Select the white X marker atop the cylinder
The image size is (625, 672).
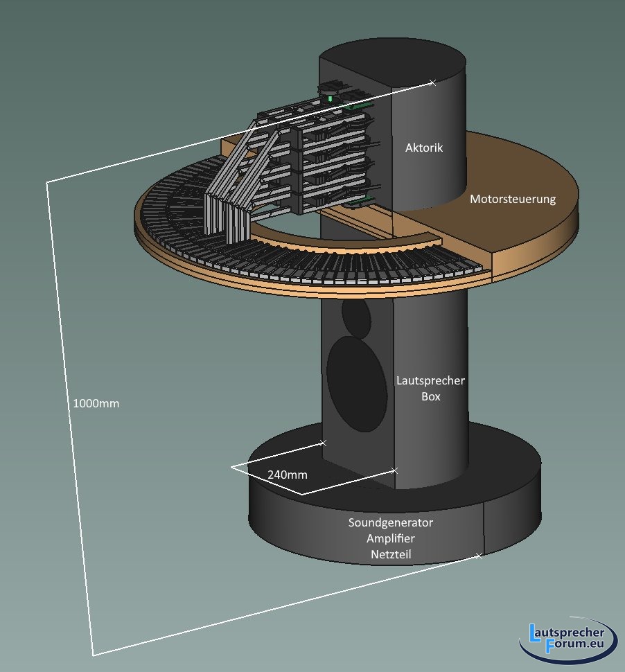[x=433, y=83]
